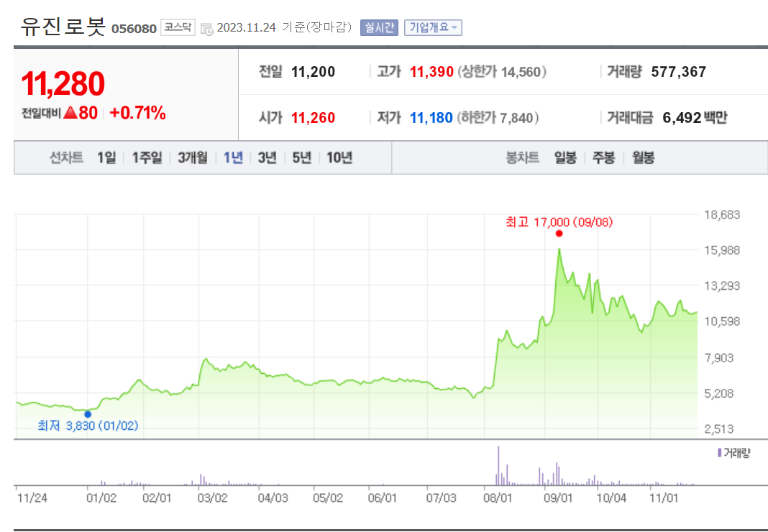Select the 1주일 line chart tab
The image size is (768, 532).
tap(147, 157)
